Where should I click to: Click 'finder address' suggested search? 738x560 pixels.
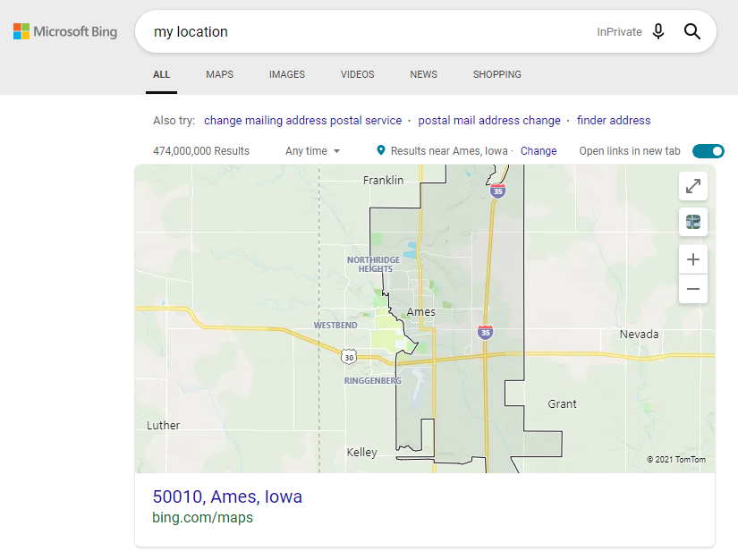pos(614,120)
